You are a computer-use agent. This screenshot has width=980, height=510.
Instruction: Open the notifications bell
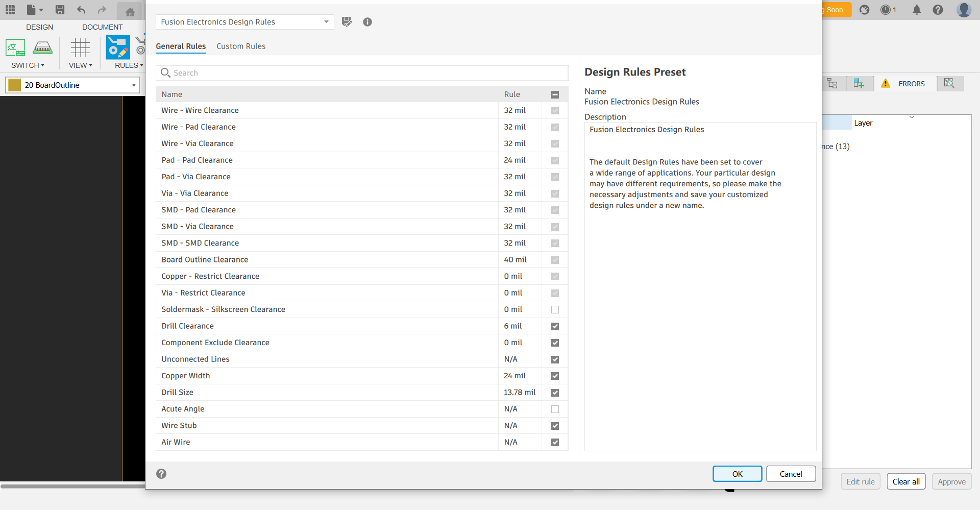click(x=917, y=10)
